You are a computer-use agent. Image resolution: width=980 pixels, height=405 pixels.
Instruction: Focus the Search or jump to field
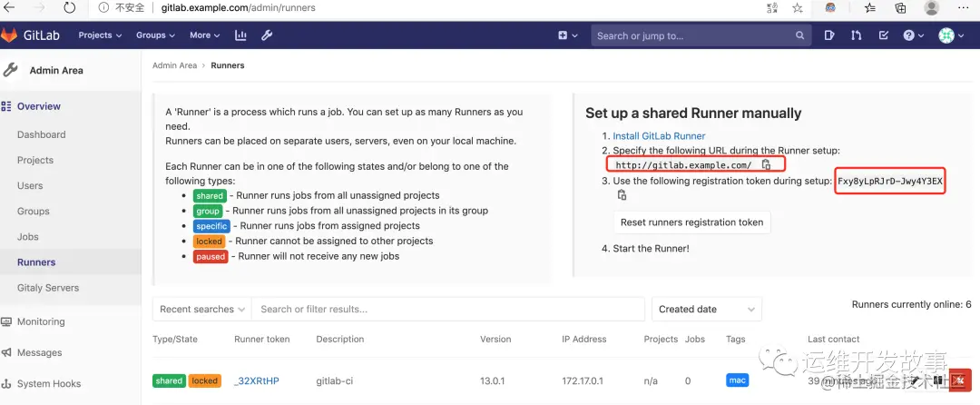pos(701,35)
